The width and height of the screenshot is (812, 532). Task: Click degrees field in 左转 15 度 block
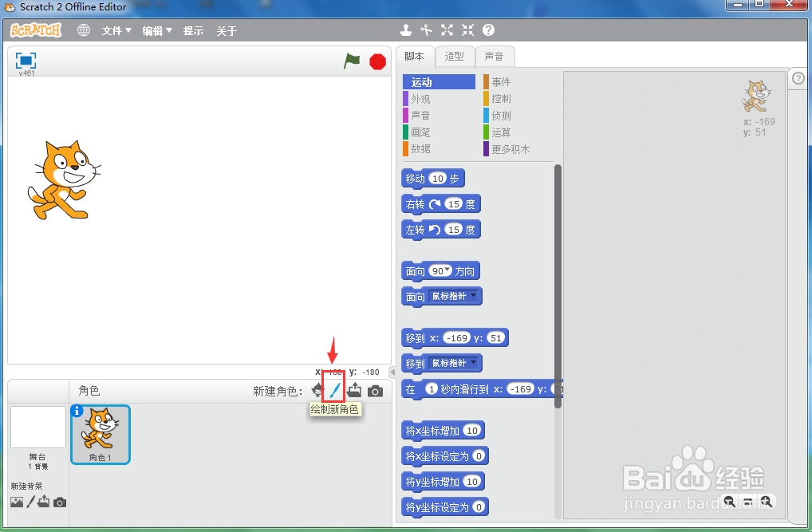tap(454, 229)
